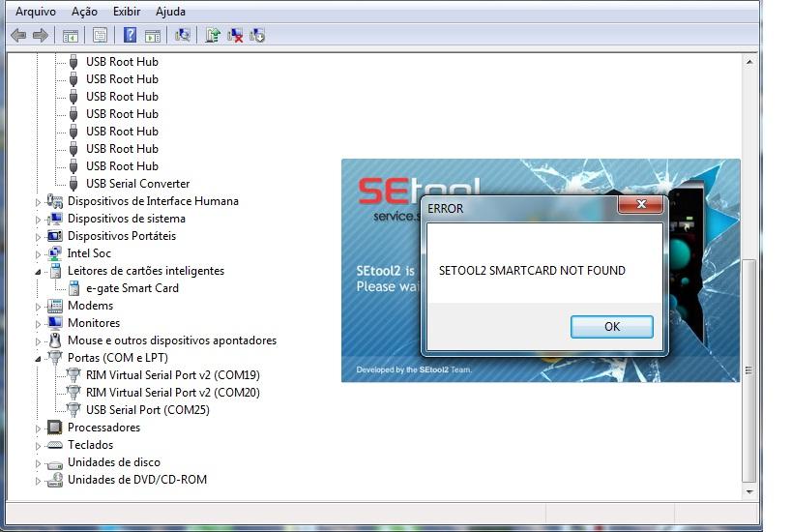Click the Teclados keyboard category icon

pyautogui.click(x=54, y=445)
